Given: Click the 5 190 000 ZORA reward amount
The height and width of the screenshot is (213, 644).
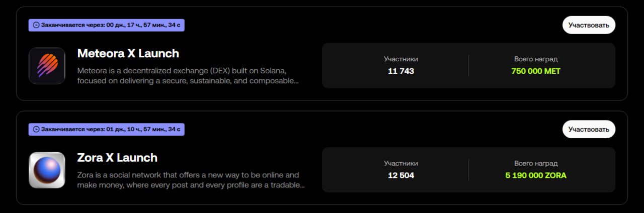Looking at the screenshot, I should tap(536, 176).
